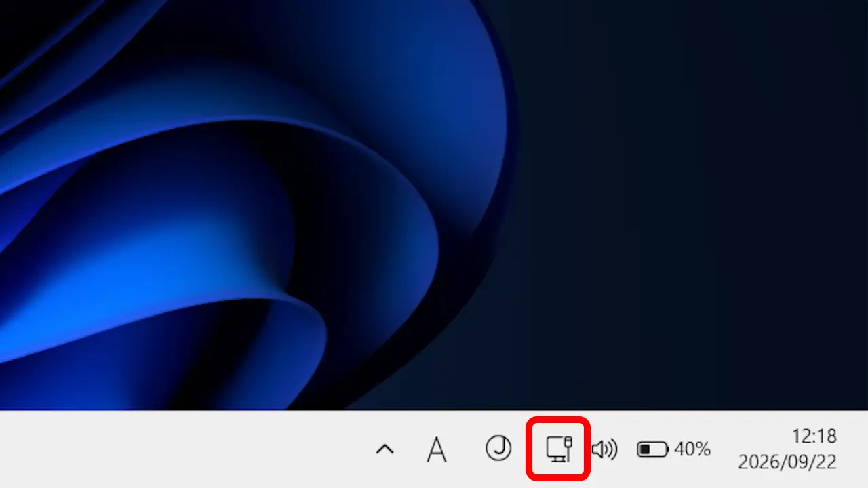Viewport: 868px width, 488px height.
Task: Show hidden icons with the tray chevron
Action: (384, 449)
